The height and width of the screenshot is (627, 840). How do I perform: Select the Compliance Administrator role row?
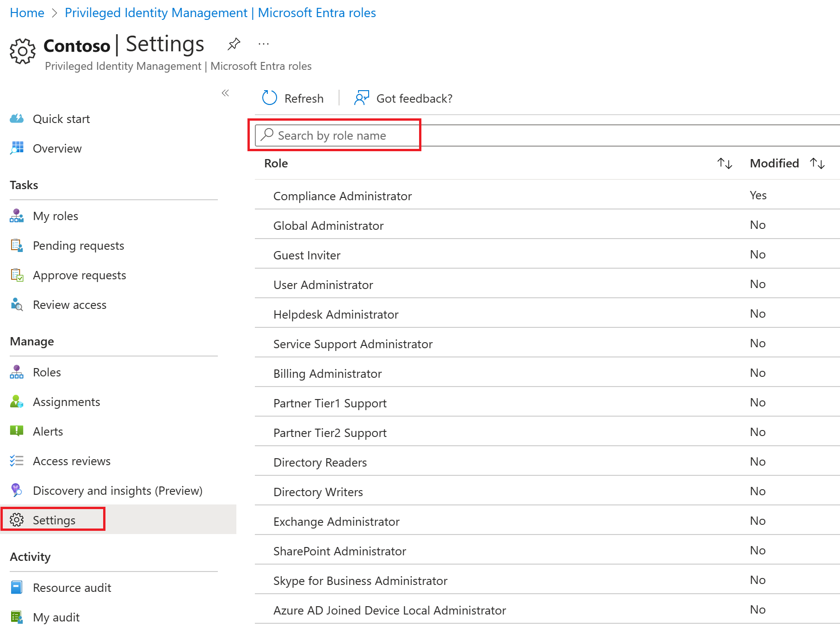tap(342, 196)
